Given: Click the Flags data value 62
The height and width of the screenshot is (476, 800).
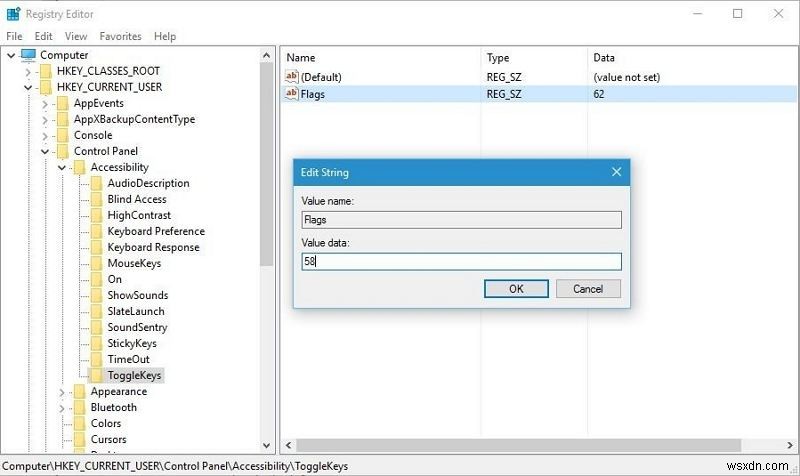Looking at the screenshot, I should [x=598, y=94].
